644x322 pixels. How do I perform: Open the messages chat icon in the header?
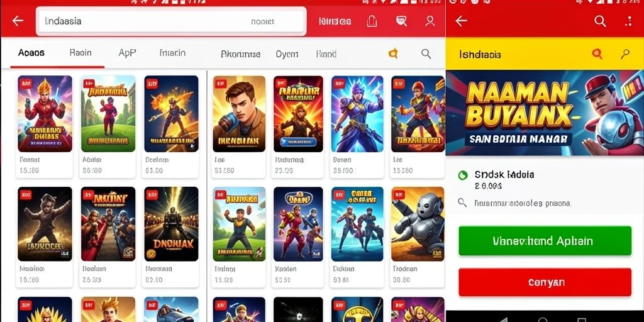click(x=401, y=21)
